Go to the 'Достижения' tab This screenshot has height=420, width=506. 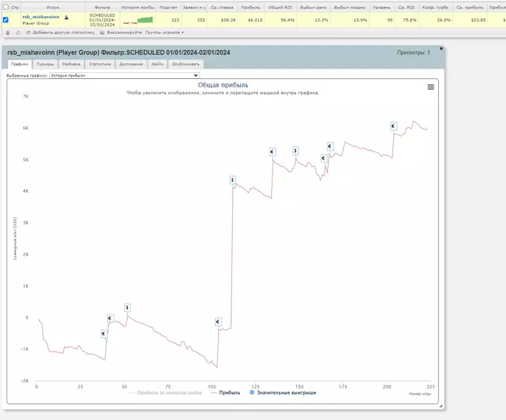click(131, 64)
